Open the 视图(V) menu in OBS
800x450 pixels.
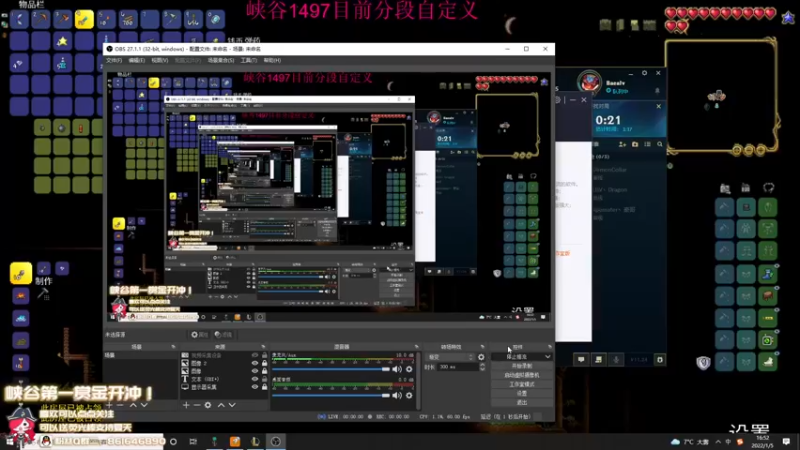pyautogui.click(x=159, y=60)
